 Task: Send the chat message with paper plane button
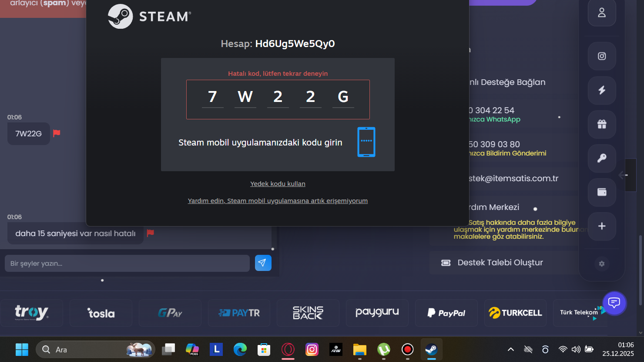263,263
